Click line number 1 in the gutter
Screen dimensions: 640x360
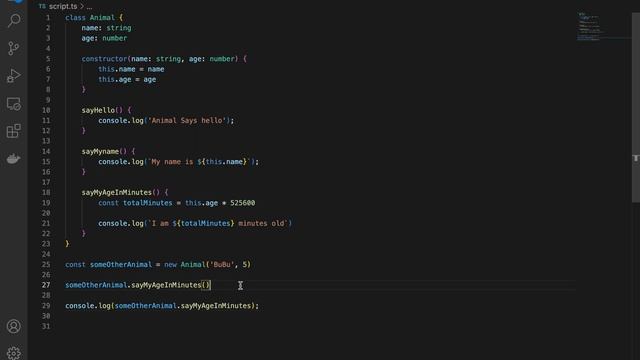(48, 18)
